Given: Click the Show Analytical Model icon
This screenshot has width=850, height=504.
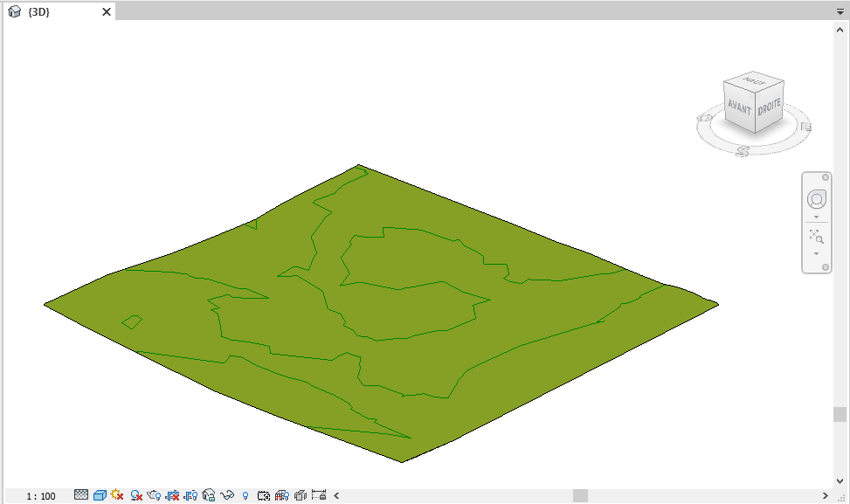Looking at the screenshot, I should pyautogui.click(x=281, y=495).
